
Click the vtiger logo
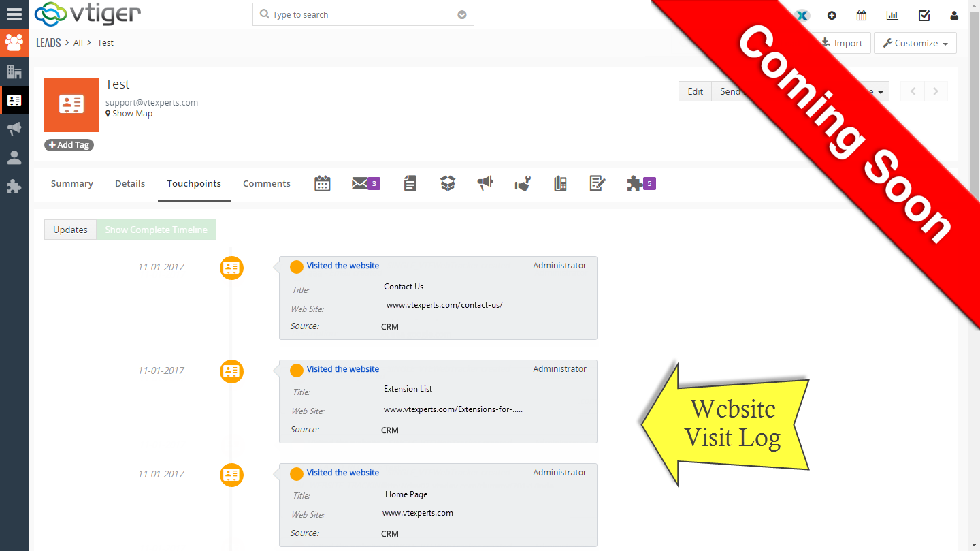pos(87,14)
